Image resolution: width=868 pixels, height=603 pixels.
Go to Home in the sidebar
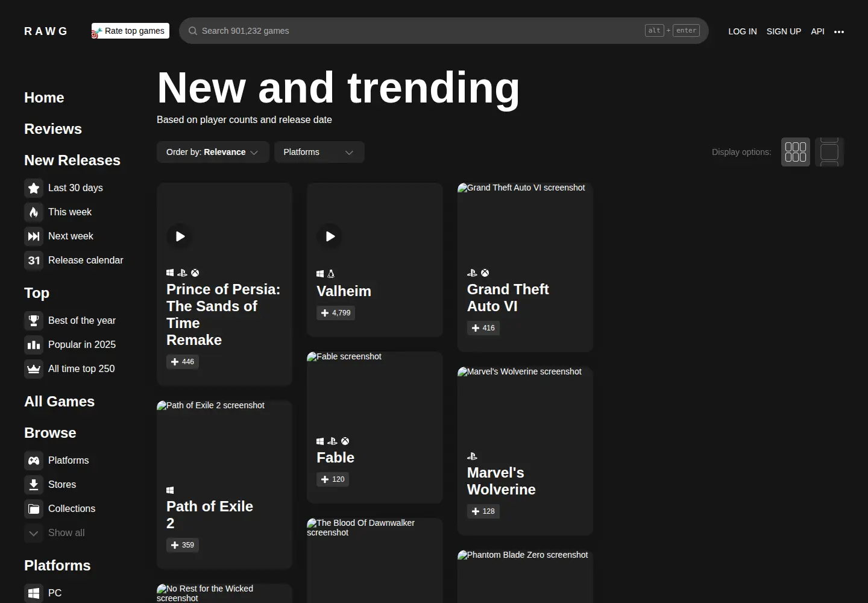(44, 98)
